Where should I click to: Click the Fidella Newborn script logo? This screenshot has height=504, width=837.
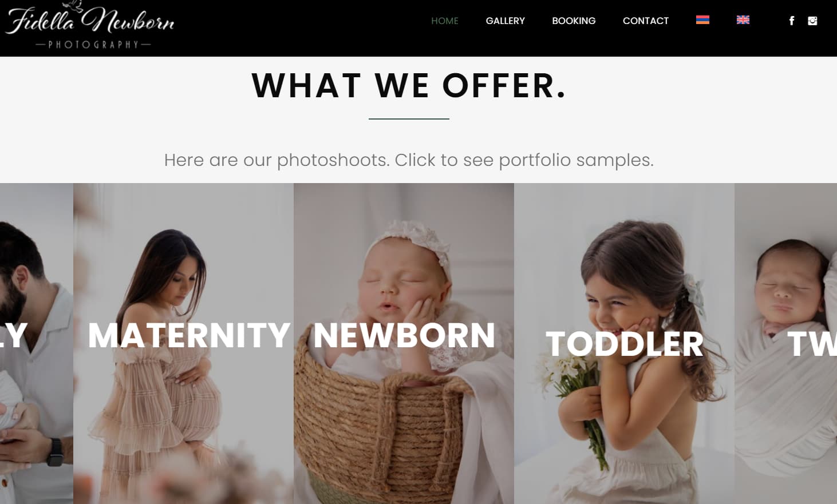pyautogui.click(x=90, y=21)
